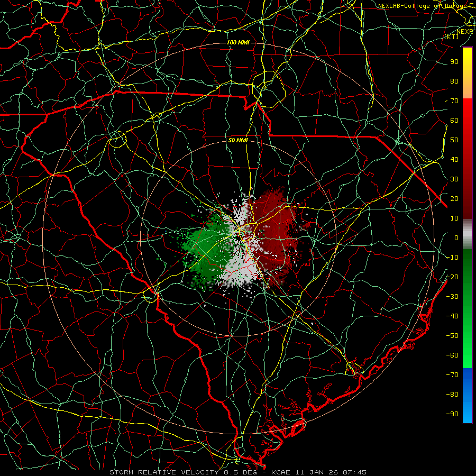Viewport: 476px width, 476px height.
Task: Select the 50 value on the velocity scale
Action: click(454, 140)
